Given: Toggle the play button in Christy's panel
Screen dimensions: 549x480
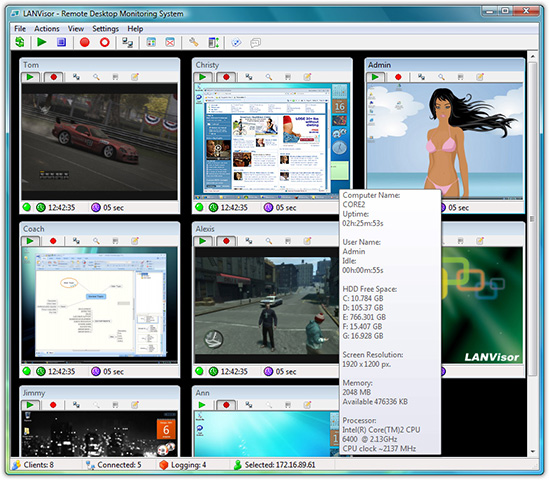Looking at the screenshot, I should coord(203,77).
